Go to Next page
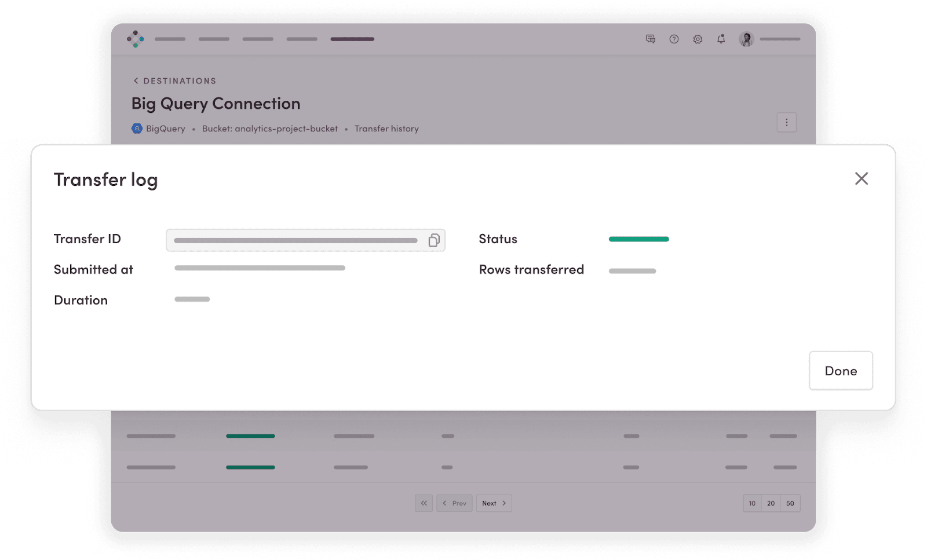Image resolution: width=927 pixels, height=560 pixels. [494, 503]
